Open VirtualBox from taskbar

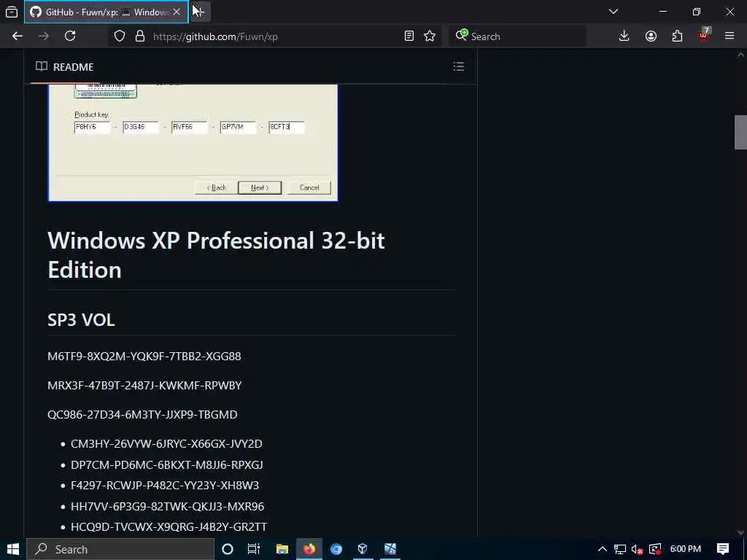(363, 549)
